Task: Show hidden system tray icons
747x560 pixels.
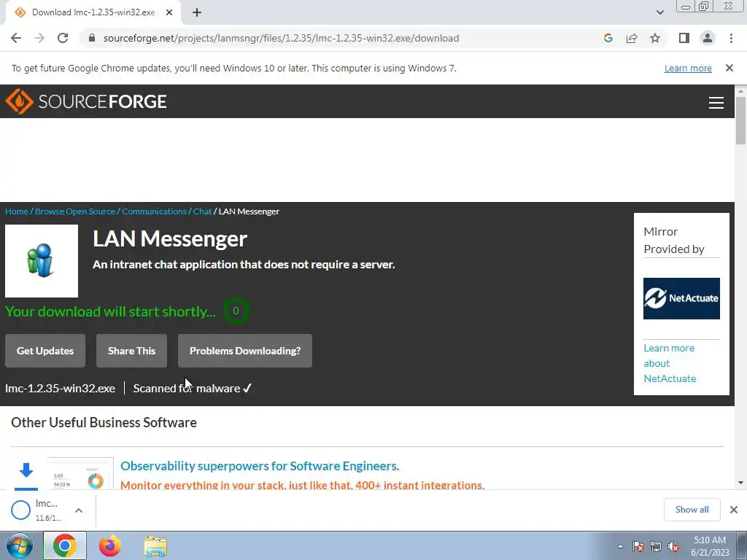Action: point(620,546)
